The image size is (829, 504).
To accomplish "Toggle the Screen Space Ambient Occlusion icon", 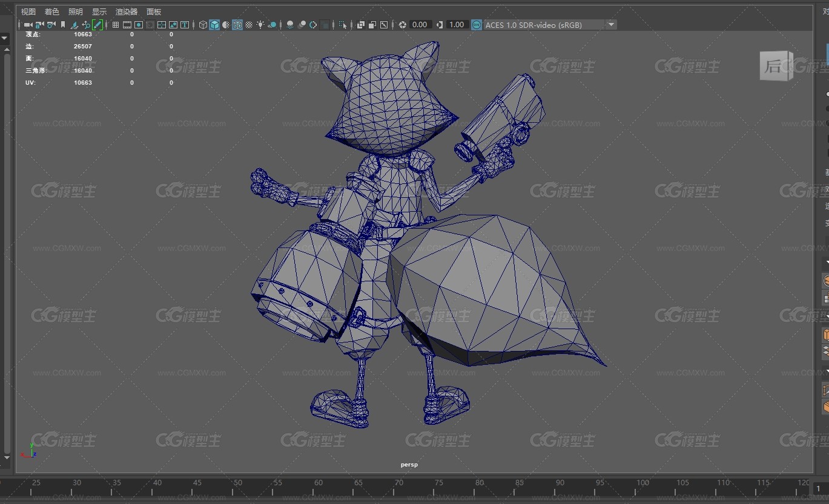I will (290, 25).
